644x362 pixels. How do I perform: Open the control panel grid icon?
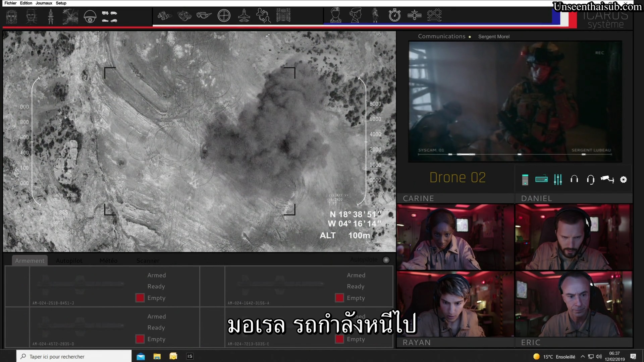tap(283, 15)
